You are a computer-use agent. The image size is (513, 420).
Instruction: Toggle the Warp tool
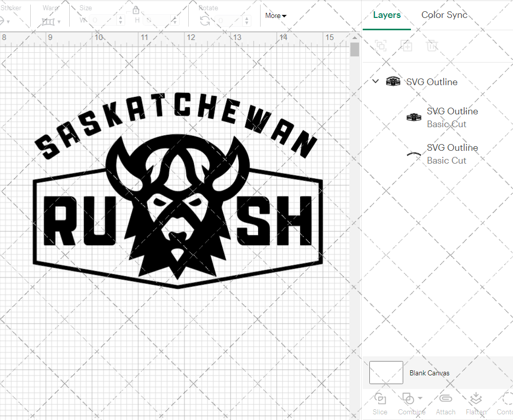[49, 22]
